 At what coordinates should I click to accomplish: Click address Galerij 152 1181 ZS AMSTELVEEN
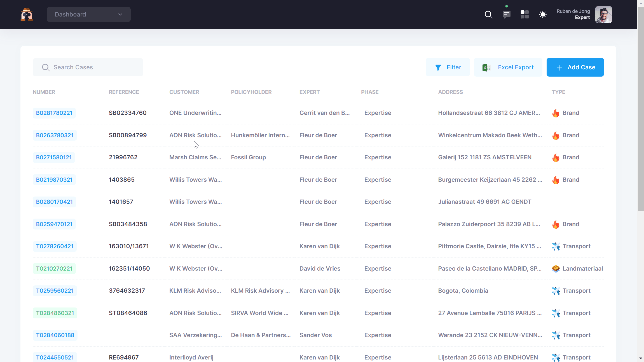(x=485, y=157)
